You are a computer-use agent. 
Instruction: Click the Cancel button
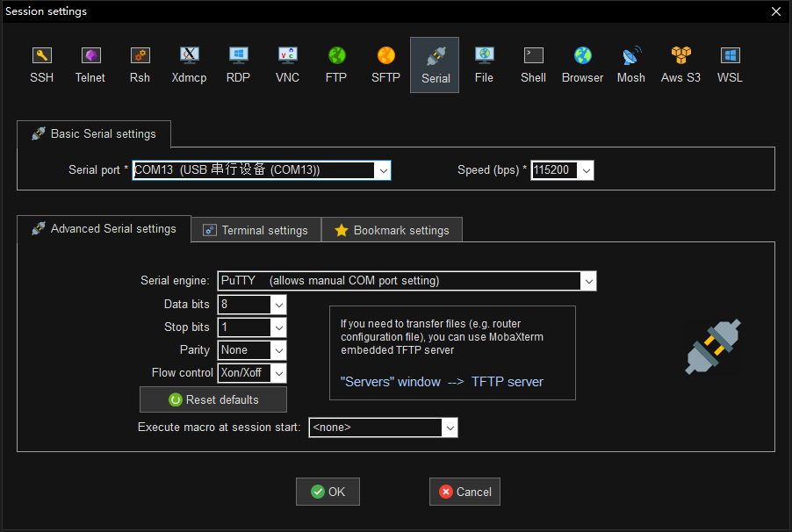coord(464,492)
